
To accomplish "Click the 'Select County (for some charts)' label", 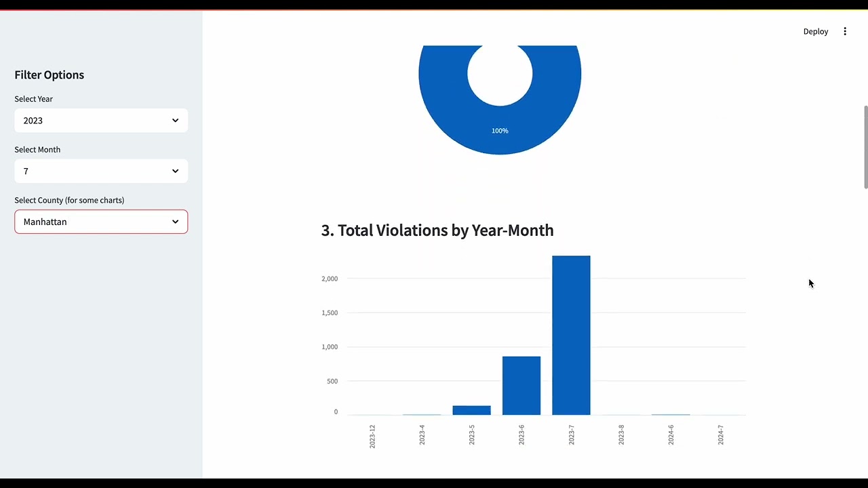I will click(x=69, y=200).
